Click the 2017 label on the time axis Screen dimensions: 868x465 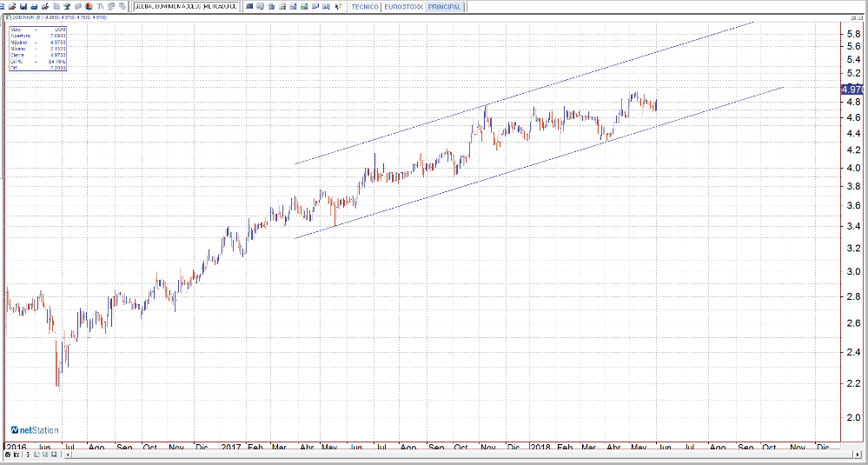tap(230, 447)
